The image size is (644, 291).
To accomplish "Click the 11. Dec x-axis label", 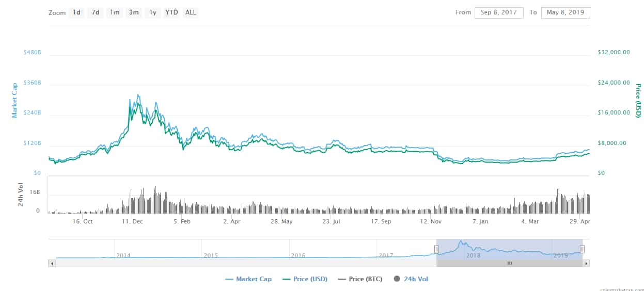I will click(132, 221).
